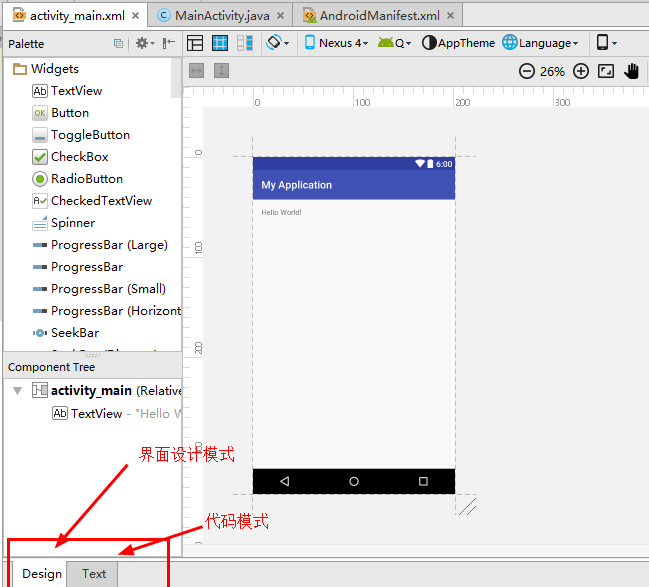Open the Android Q API version dropdown

[x=394, y=43]
